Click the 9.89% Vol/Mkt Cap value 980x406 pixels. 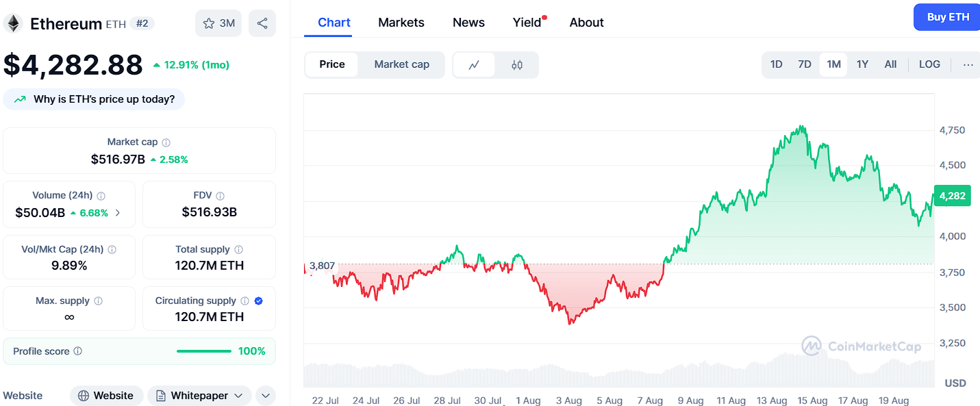click(x=69, y=266)
